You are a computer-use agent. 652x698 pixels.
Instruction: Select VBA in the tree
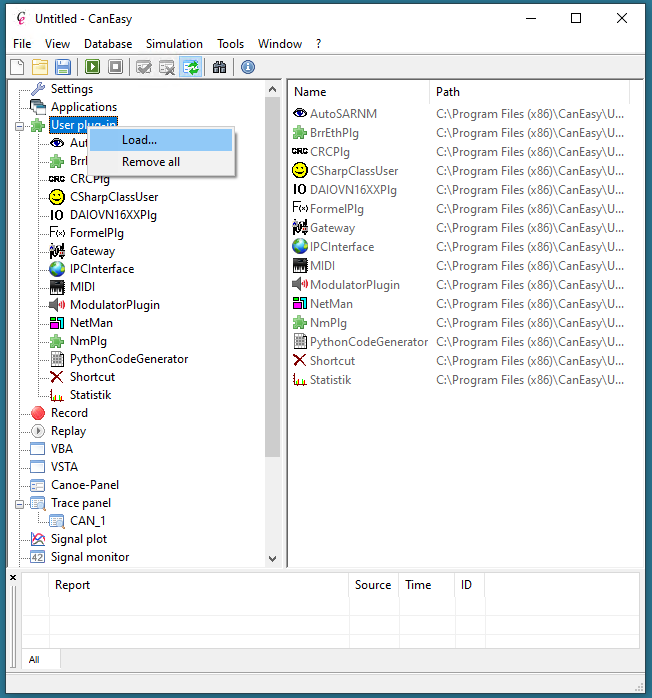pos(62,449)
